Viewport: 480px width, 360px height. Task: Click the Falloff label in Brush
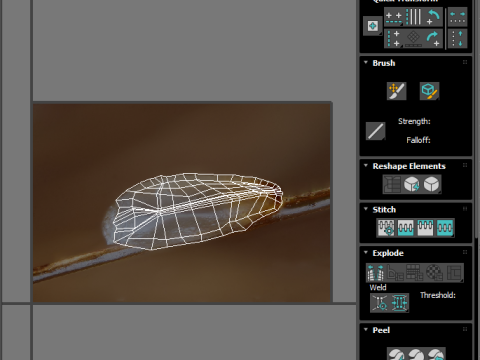pyautogui.click(x=418, y=140)
